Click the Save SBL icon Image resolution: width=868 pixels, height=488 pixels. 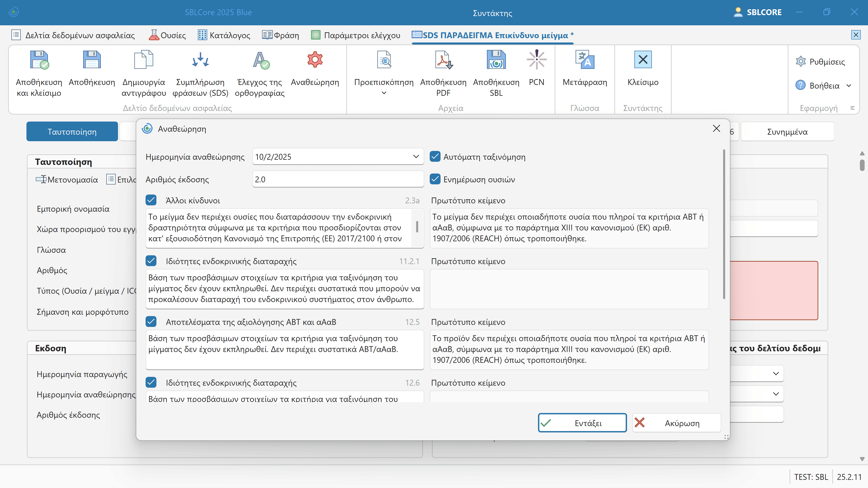click(x=496, y=60)
